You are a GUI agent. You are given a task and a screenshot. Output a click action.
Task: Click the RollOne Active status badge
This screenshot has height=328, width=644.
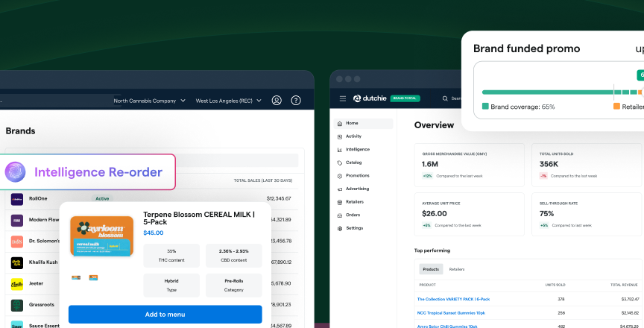102,199
